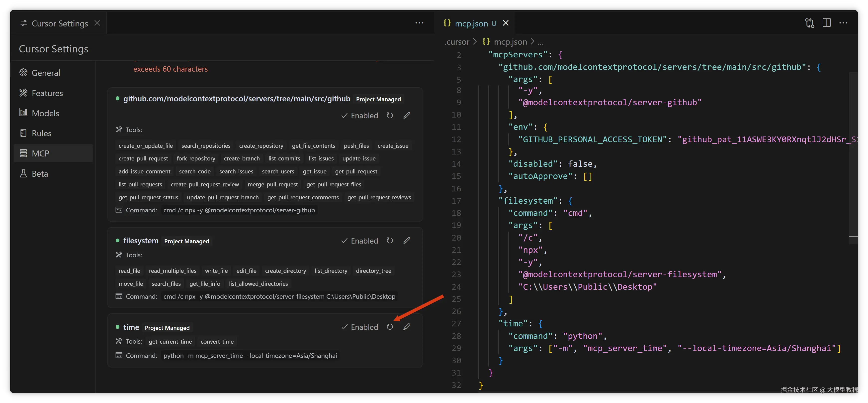This screenshot has height=403, width=868.
Task: Open the Models settings section
Action: tap(45, 113)
